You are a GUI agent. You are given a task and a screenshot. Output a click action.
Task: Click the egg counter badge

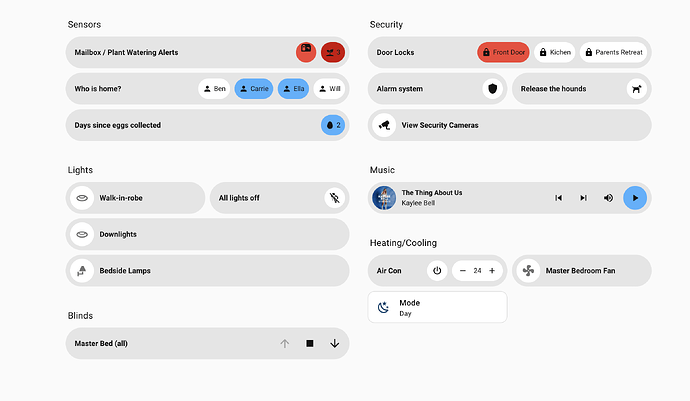(333, 125)
